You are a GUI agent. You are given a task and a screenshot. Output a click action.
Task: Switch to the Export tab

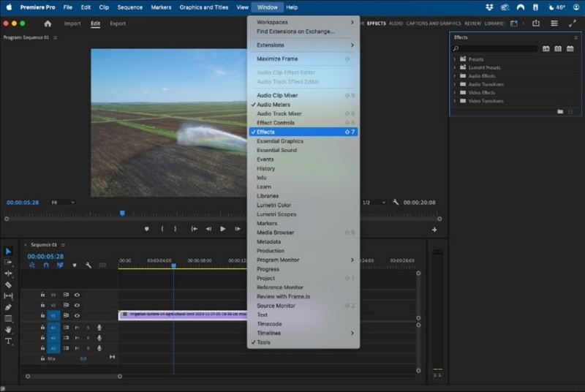click(118, 23)
